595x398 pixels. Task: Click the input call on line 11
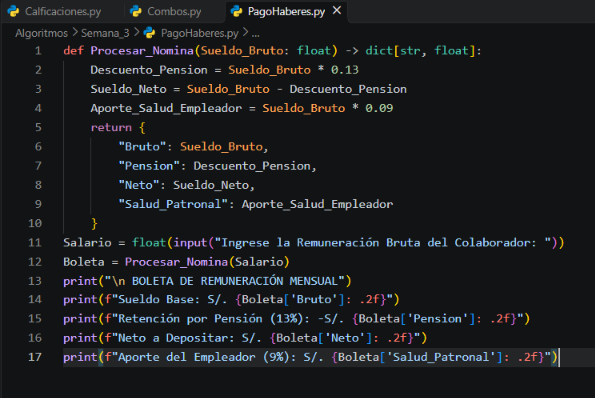pyautogui.click(x=190, y=242)
